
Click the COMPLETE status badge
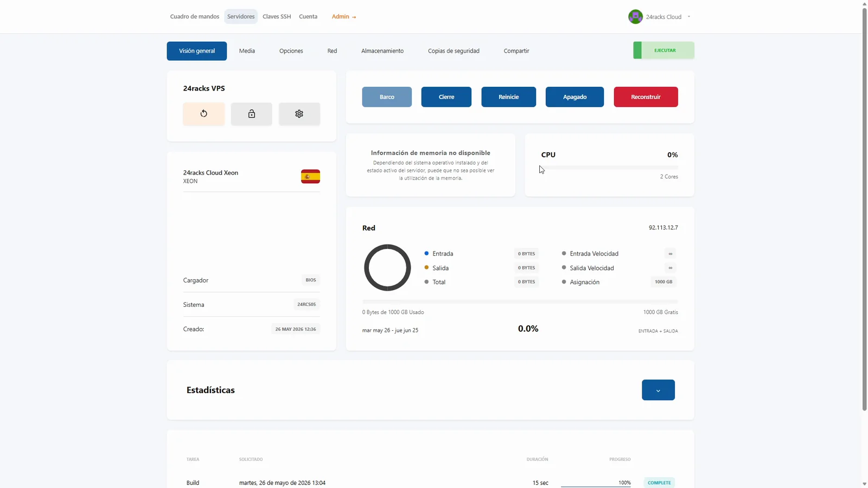659,483
